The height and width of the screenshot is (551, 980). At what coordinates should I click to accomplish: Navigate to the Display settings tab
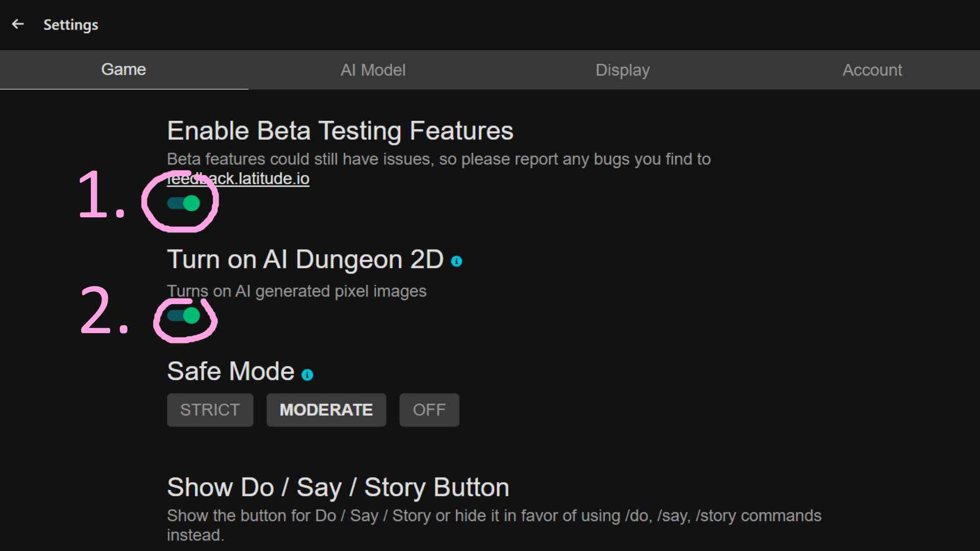point(622,69)
